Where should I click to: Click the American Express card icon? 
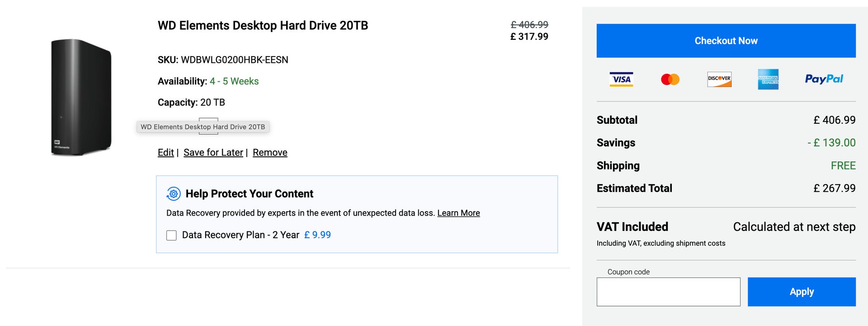pyautogui.click(x=768, y=79)
